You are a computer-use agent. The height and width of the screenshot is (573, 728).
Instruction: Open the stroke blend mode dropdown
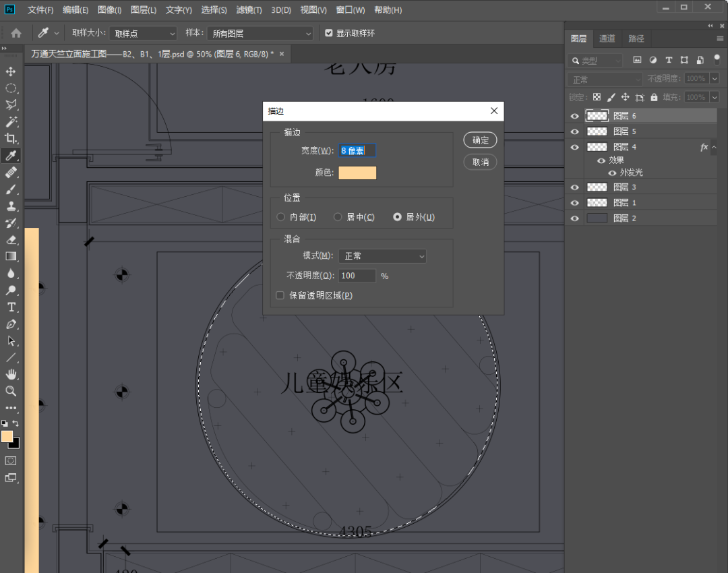click(382, 256)
